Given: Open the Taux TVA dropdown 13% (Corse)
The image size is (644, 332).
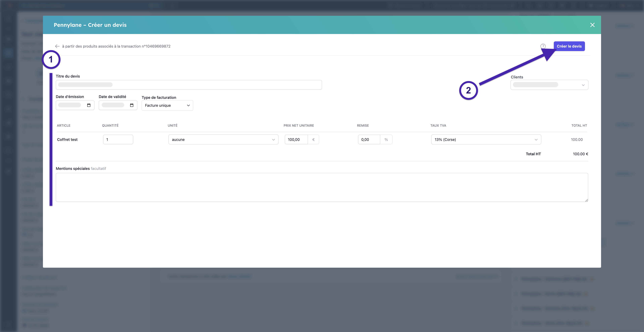Looking at the screenshot, I should pos(486,140).
